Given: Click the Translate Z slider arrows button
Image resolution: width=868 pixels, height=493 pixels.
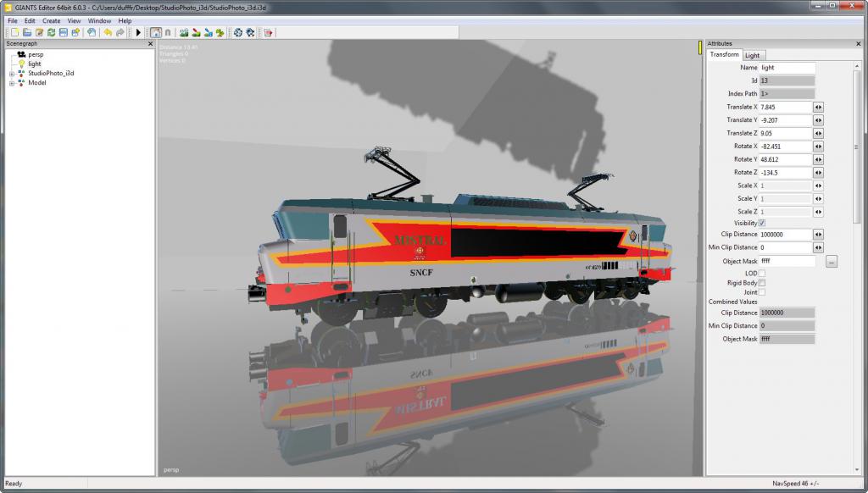Looking at the screenshot, I should [x=818, y=133].
